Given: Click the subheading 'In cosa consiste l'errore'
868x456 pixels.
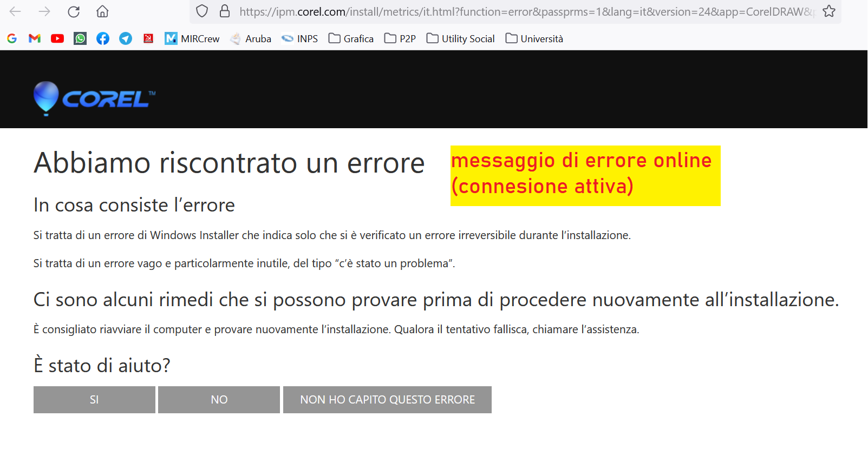Looking at the screenshot, I should click(x=134, y=205).
